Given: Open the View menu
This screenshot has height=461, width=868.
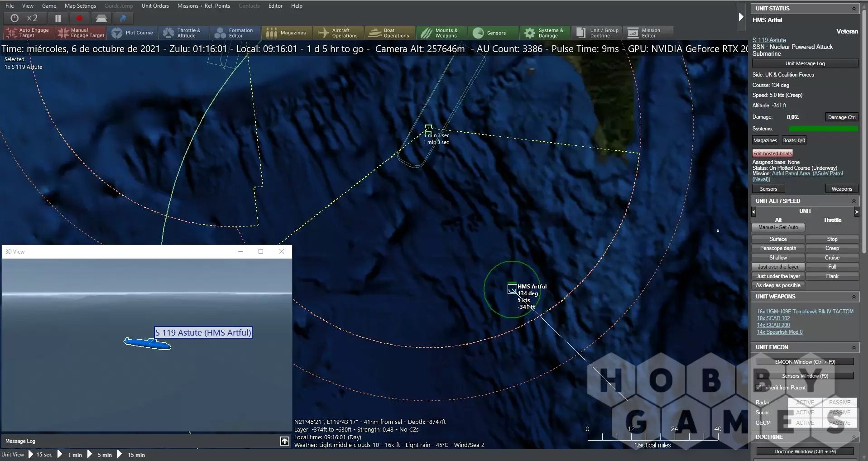Looking at the screenshot, I should coord(28,6).
